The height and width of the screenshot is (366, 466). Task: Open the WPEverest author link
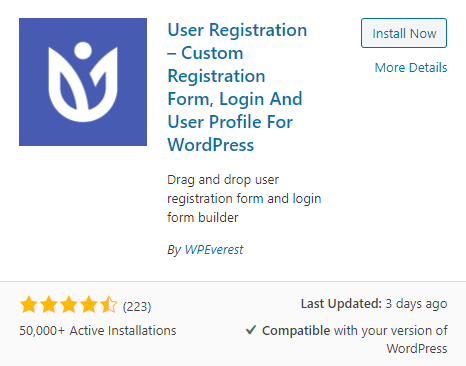[x=214, y=249]
